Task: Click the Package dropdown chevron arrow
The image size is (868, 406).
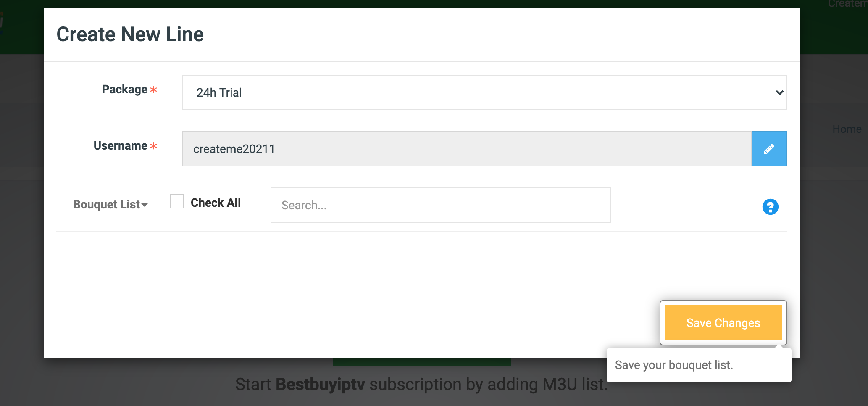Action: point(779,92)
